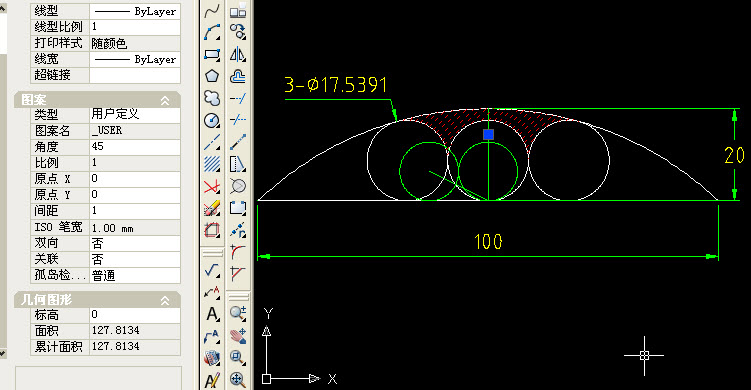This screenshot has height=390, width=751.
Task: Click the 累计面积 value 127.8134
Action: [135, 346]
